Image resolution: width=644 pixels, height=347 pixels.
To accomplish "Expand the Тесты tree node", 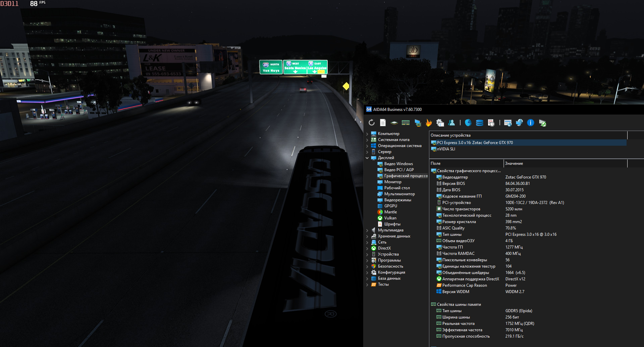I will 367,285.
